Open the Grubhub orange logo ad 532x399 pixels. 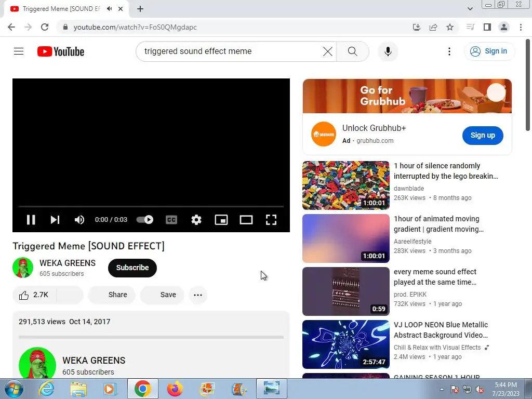click(x=323, y=134)
